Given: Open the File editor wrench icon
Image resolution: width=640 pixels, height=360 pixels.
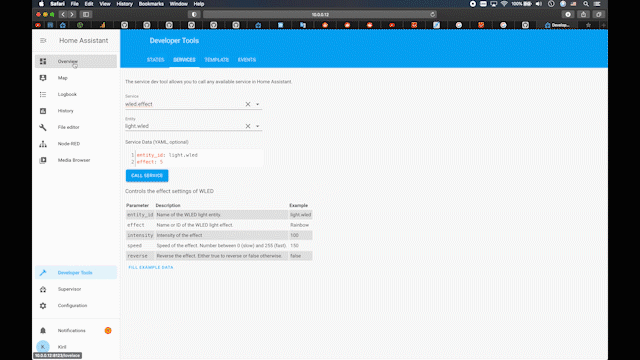Looking at the screenshot, I should click(43, 127).
